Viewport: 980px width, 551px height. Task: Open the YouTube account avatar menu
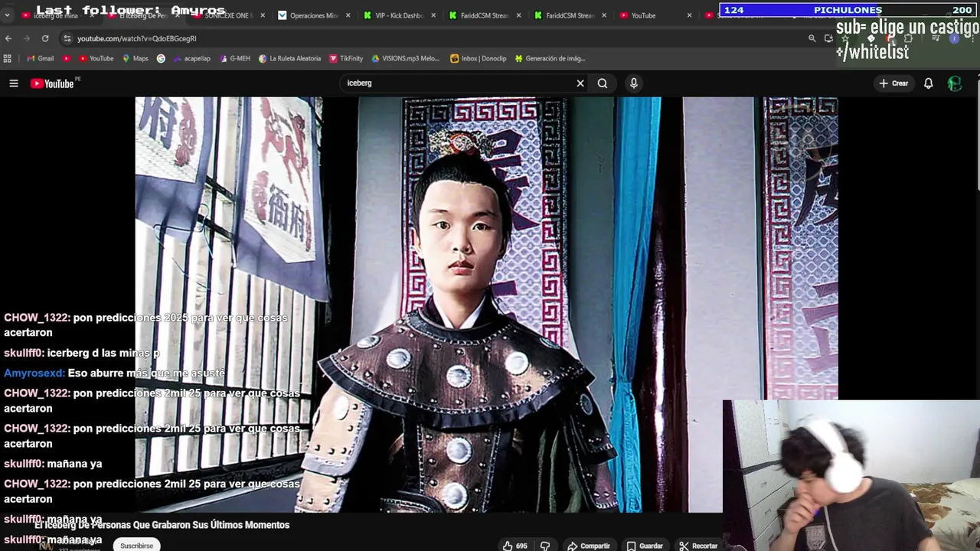[x=955, y=83]
